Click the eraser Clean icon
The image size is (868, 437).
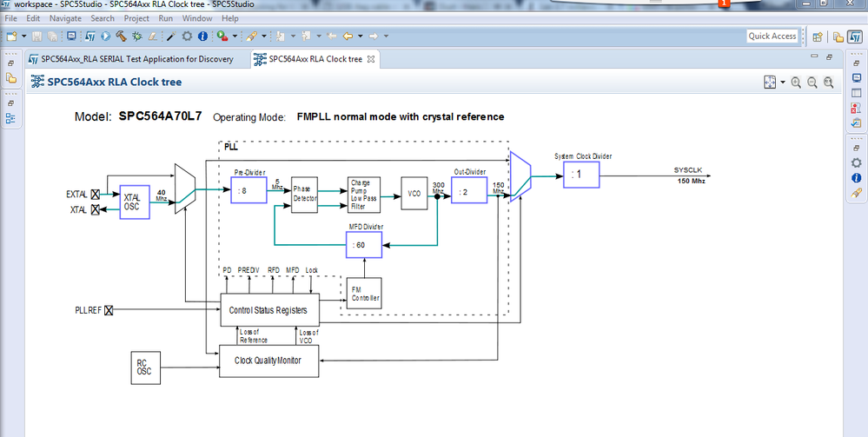tap(152, 36)
